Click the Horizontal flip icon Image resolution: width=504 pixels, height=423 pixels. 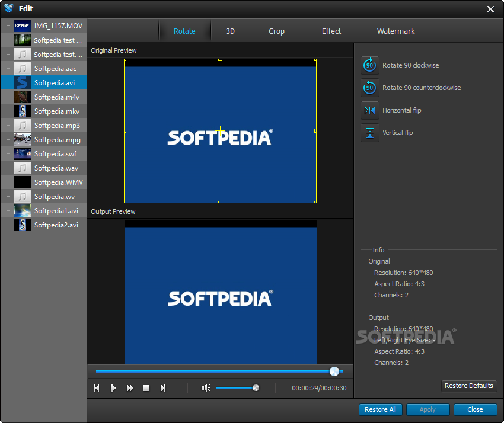369,110
